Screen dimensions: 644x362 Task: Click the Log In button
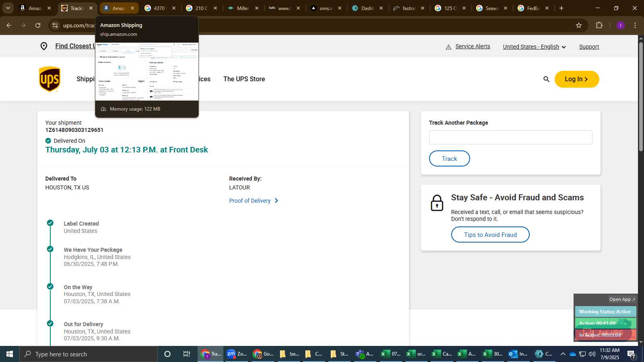coord(577,79)
